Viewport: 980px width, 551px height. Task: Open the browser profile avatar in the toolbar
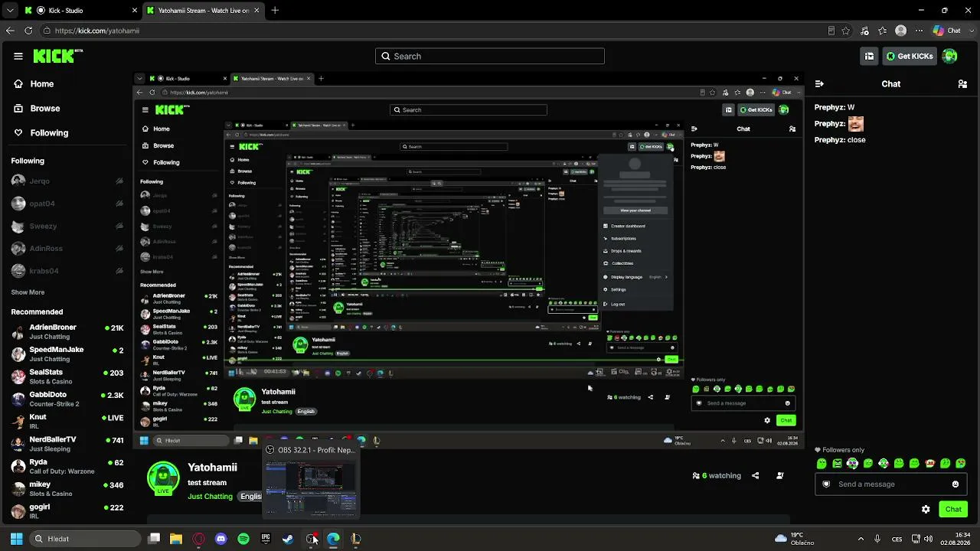901,31
